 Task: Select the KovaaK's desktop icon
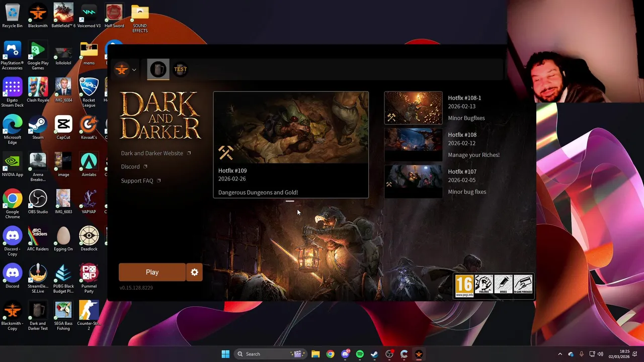pyautogui.click(x=89, y=127)
